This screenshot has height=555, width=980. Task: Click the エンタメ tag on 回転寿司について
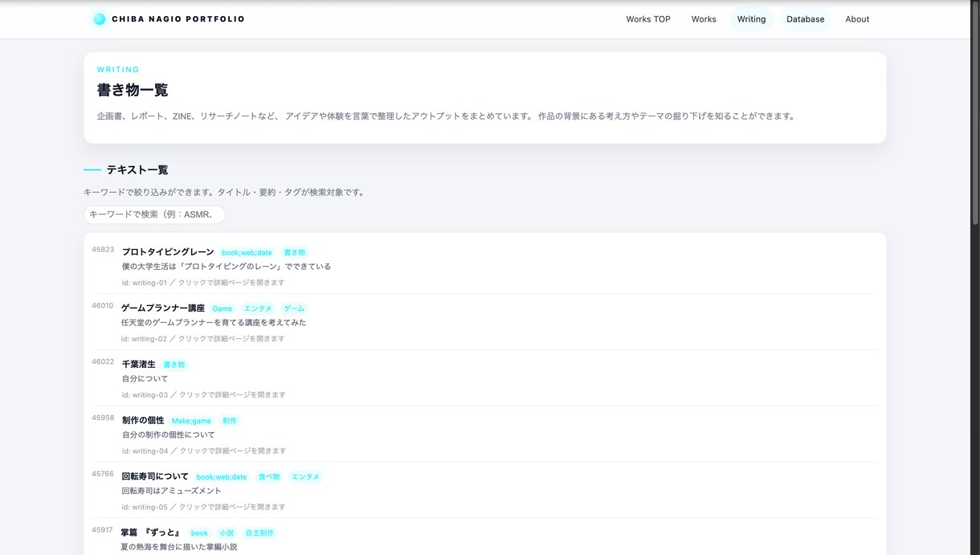click(305, 477)
